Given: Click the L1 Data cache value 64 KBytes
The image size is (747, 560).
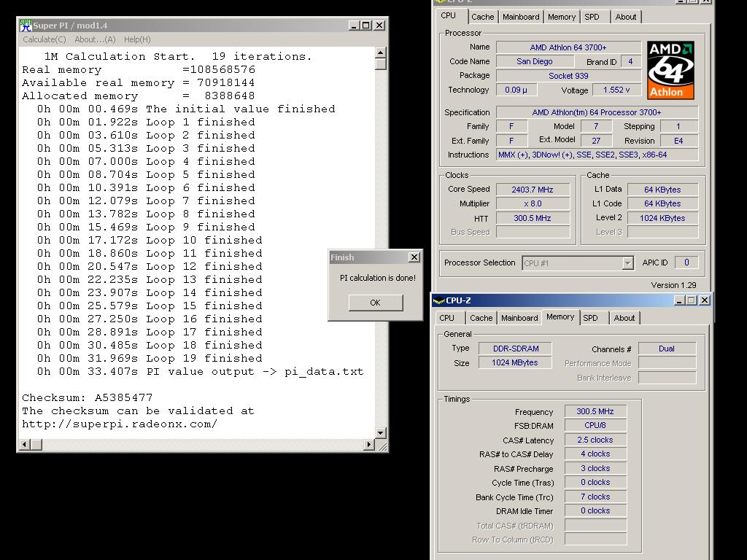Looking at the screenshot, I should 662,190.
